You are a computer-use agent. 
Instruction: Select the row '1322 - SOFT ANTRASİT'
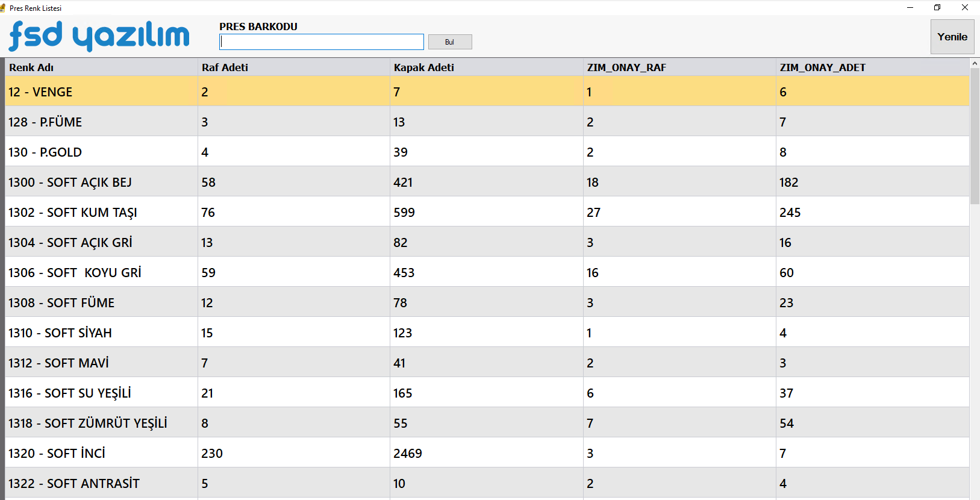(487, 483)
